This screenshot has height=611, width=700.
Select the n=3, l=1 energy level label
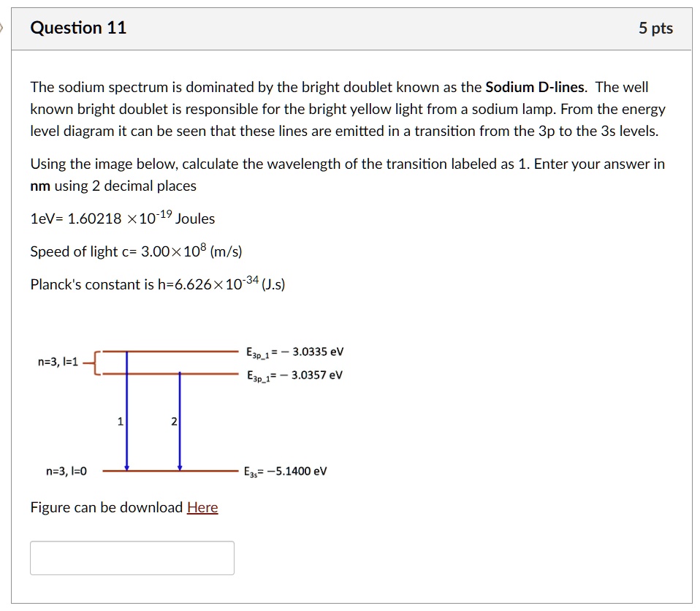(x=56, y=361)
